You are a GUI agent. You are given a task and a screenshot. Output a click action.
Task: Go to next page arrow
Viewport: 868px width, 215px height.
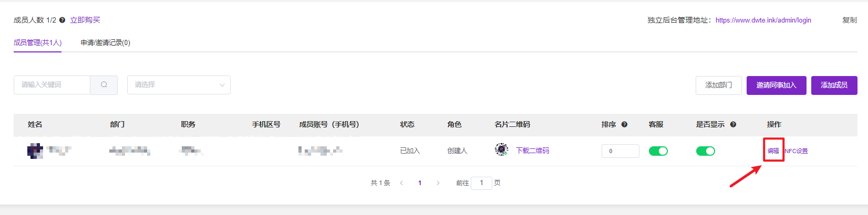pyautogui.click(x=438, y=183)
